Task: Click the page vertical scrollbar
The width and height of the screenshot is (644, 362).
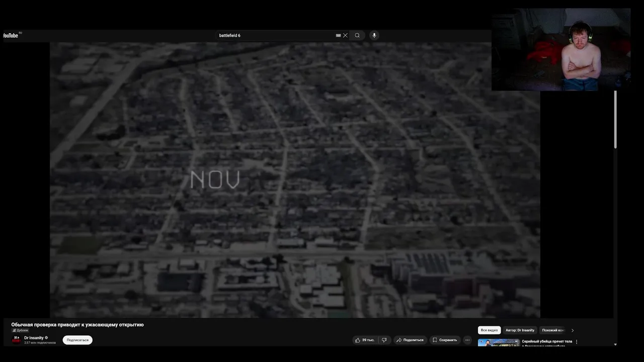Action: (x=615, y=120)
